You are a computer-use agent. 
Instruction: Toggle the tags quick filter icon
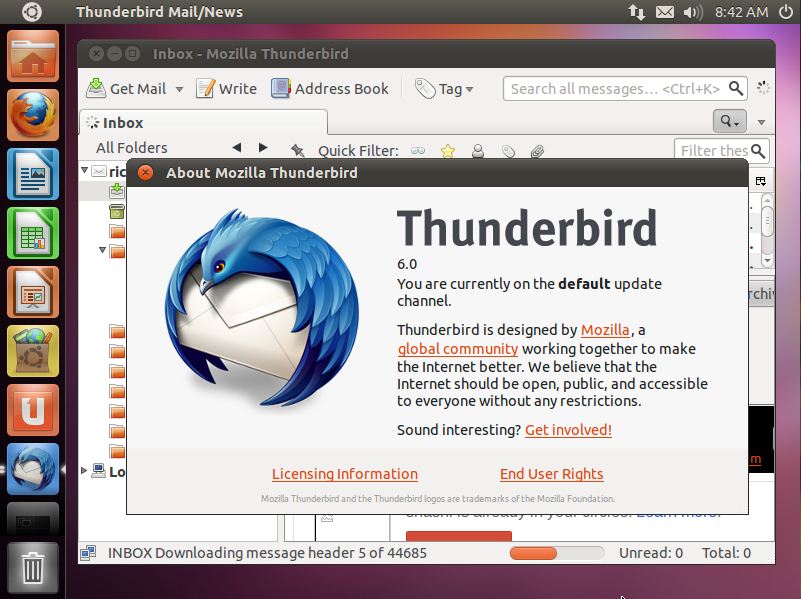coord(508,151)
